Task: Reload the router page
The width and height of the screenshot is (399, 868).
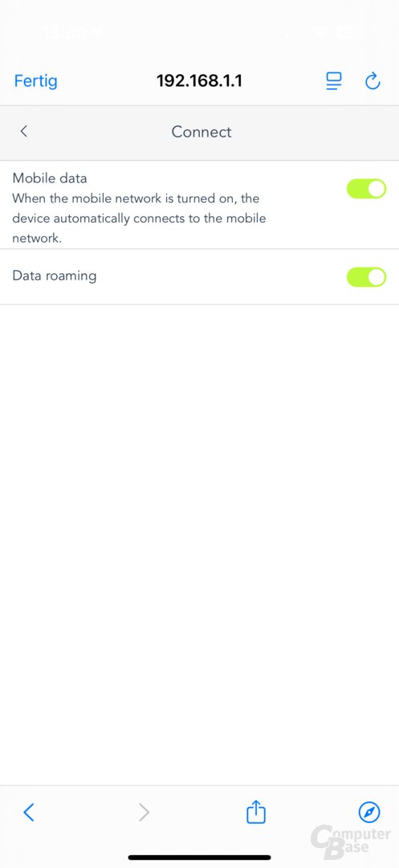Action: (373, 81)
